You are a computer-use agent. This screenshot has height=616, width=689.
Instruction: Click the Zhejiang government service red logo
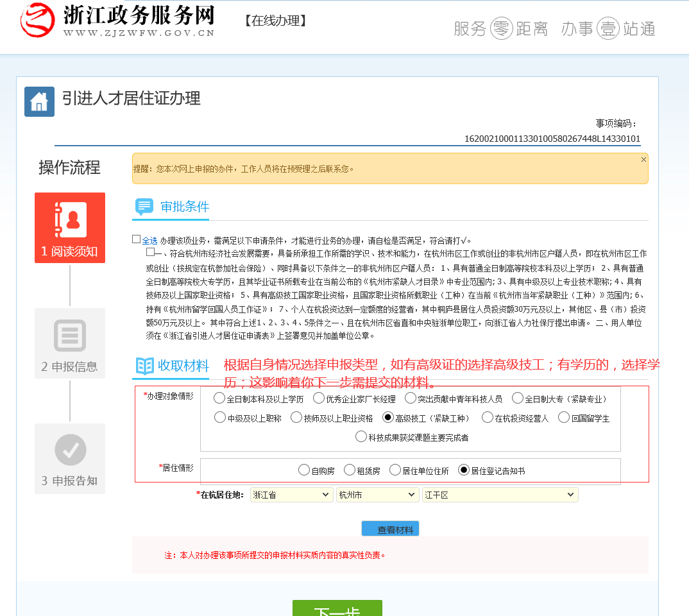[x=37, y=20]
